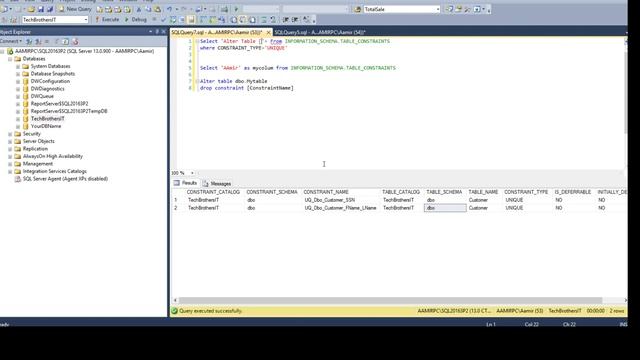The width and height of the screenshot is (640, 360).
Task: Select YourDBName database in tree
Action: (46, 126)
